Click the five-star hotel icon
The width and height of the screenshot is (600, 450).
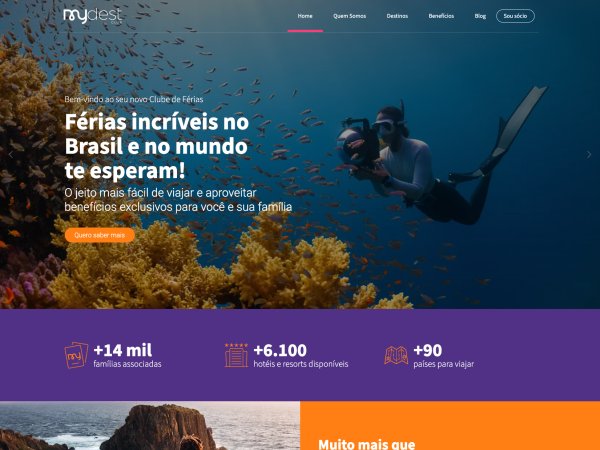(236, 355)
